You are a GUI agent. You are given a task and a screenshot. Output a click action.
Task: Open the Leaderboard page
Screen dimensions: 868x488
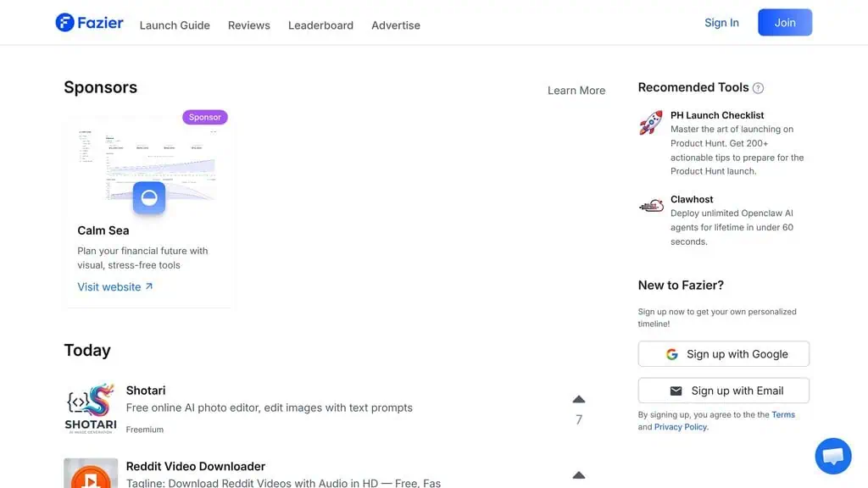point(320,25)
